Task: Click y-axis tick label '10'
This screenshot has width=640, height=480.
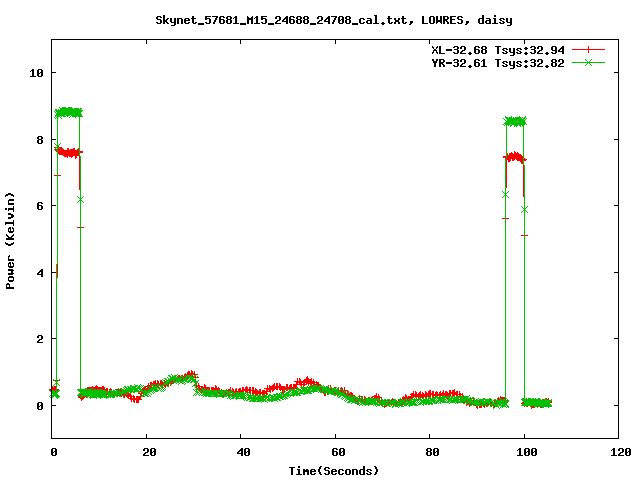Action: click(x=36, y=73)
